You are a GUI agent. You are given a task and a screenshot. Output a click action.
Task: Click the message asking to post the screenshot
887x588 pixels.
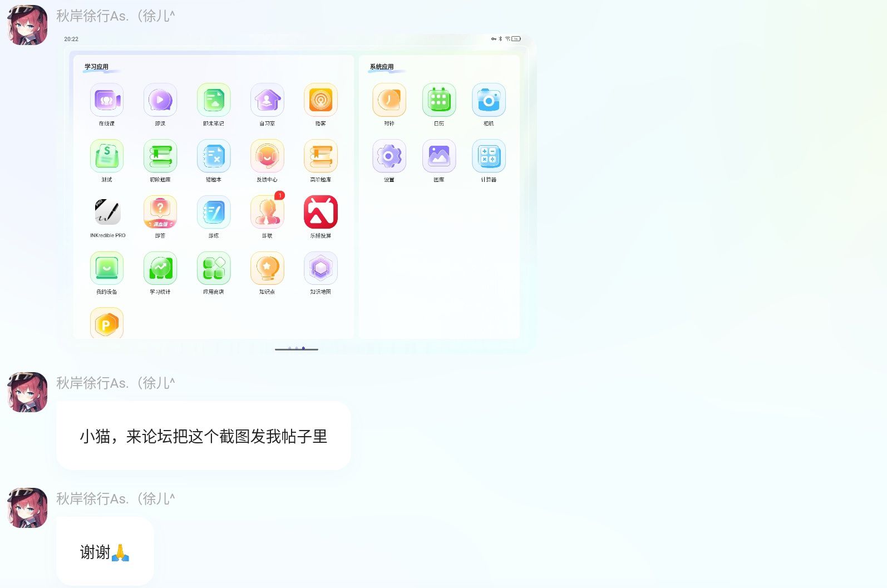(203, 436)
